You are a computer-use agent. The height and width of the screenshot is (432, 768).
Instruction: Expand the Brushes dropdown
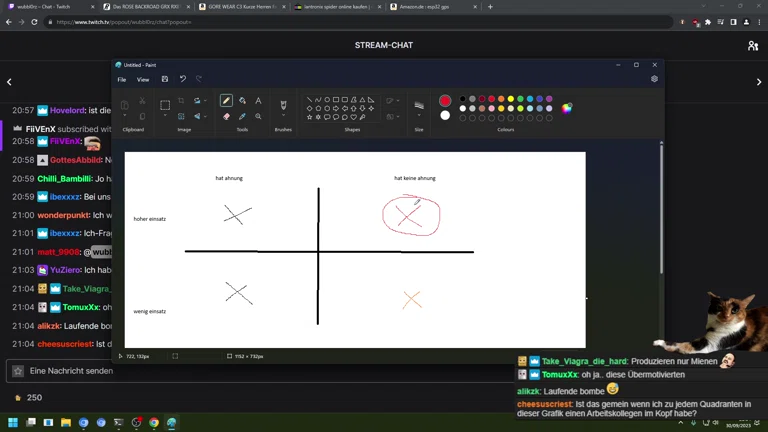click(283, 117)
